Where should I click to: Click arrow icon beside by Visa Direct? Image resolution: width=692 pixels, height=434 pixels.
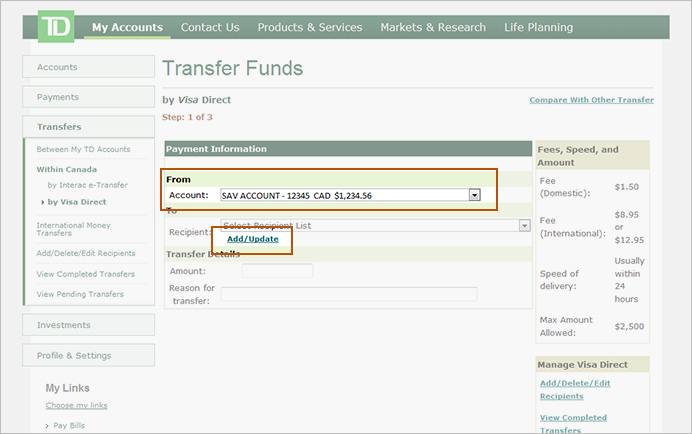point(43,202)
